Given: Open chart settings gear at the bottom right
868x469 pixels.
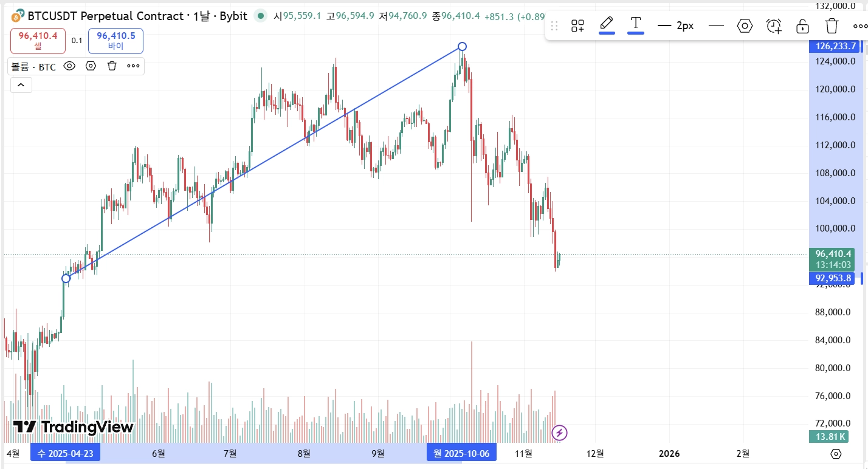Looking at the screenshot, I should coord(836,454).
